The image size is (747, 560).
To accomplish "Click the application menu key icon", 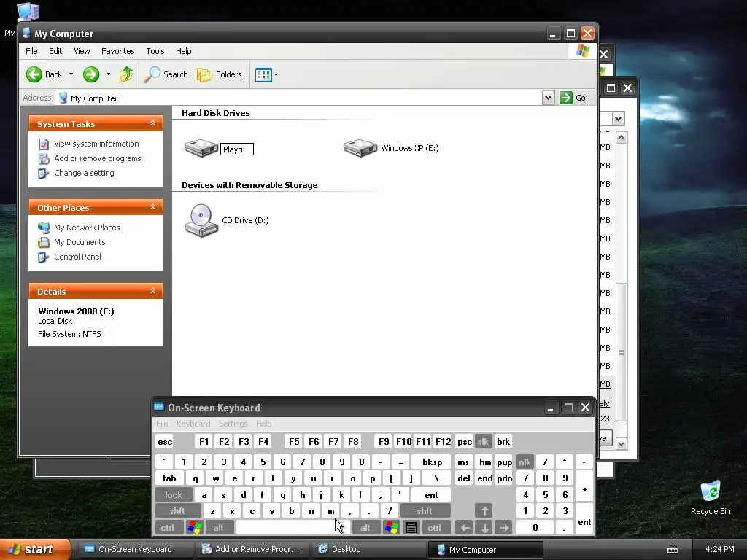I will click(411, 528).
